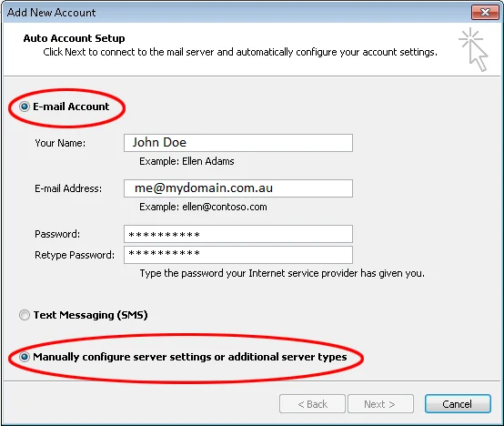The image size is (504, 426).
Task: Click the 'E-mail Account' option label text
Action: [x=71, y=106]
